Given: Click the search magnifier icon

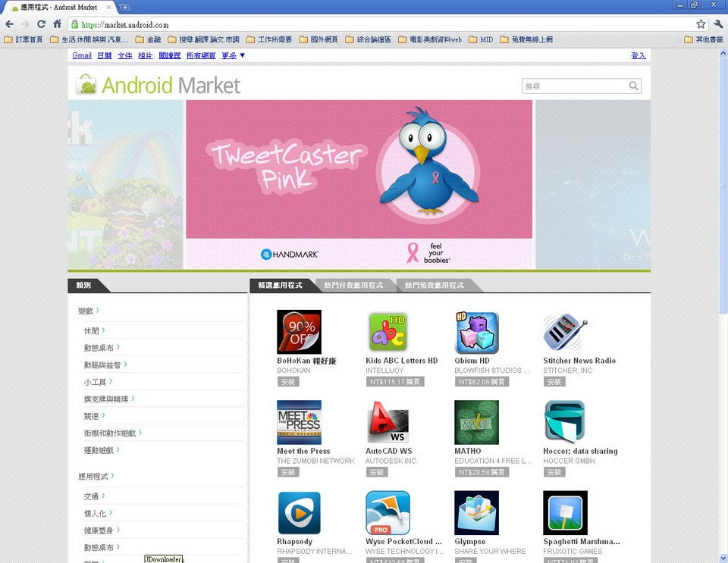Looking at the screenshot, I should tap(633, 86).
